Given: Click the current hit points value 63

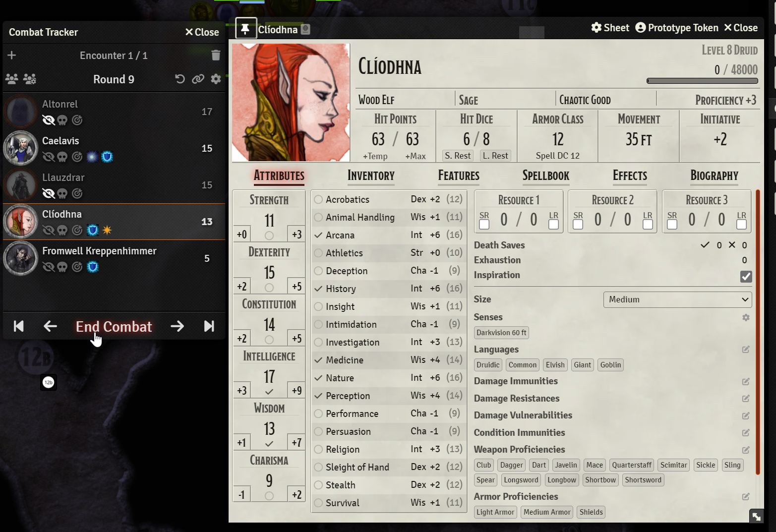Looking at the screenshot, I should tap(378, 139).
